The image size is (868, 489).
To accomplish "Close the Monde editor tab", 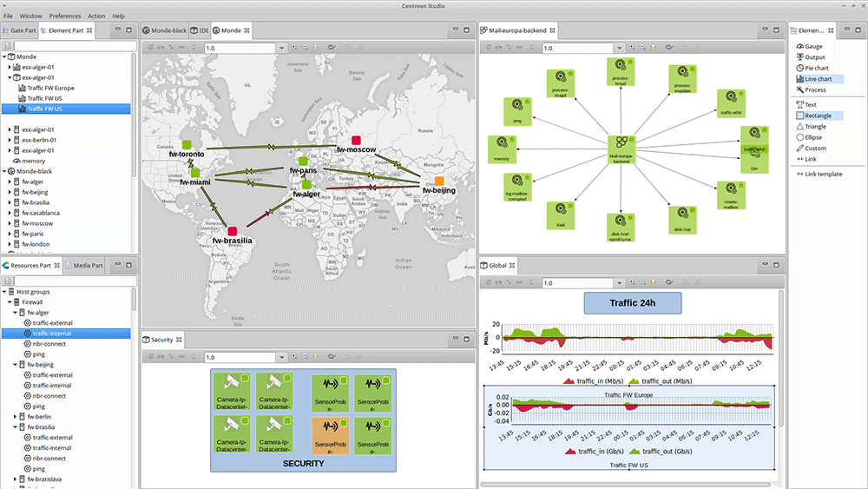I will [x=247, y=30].
